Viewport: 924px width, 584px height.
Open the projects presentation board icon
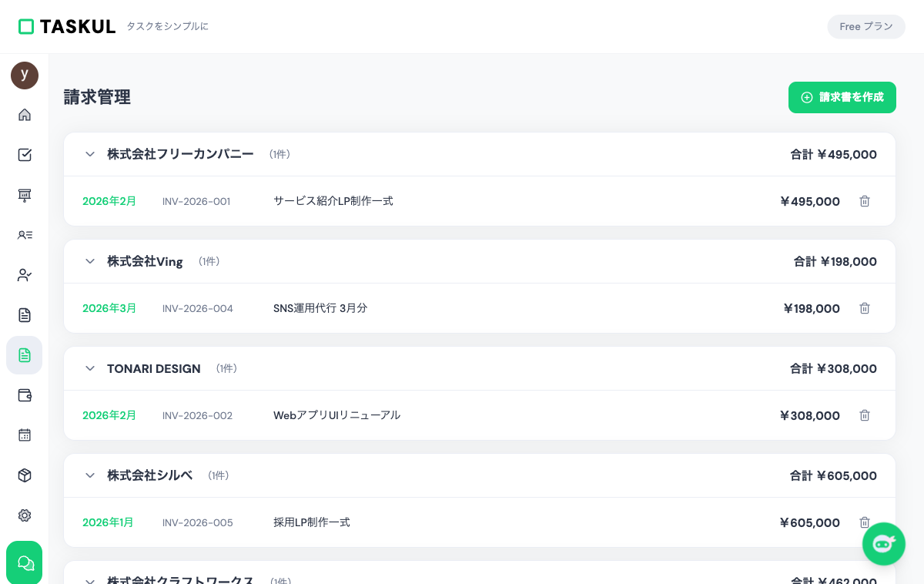(25, 195)
